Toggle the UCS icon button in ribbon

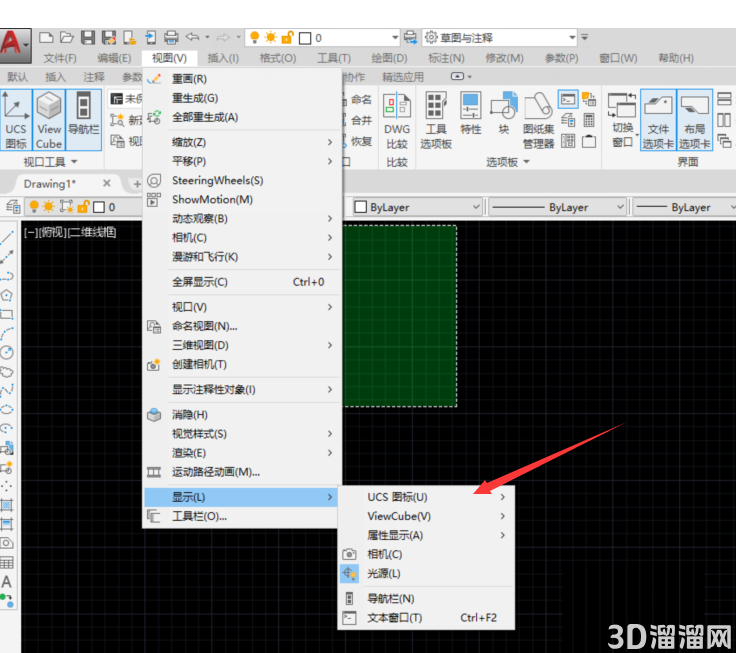(x=16, y=120)
